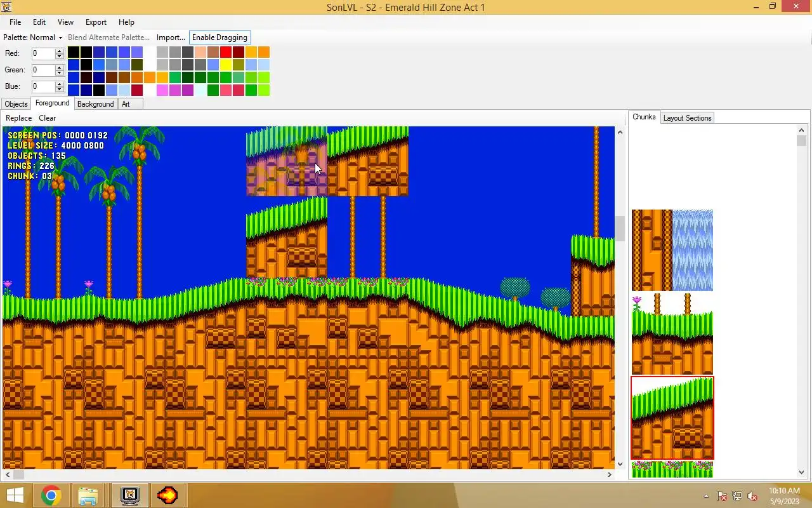Select the crimson swatch in bottom row
Screen dimensions: 812x508
click(137, 90)
